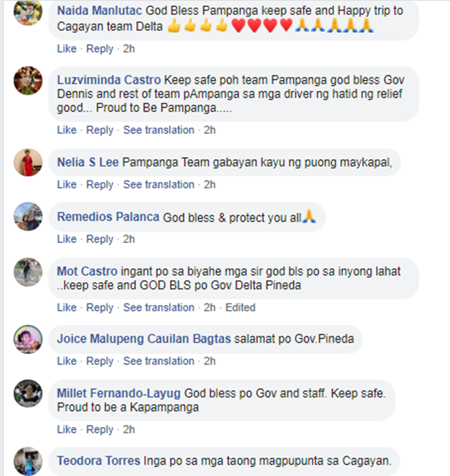450x476 pixels.
Task: Open Teodora Torres name link
Action: tap(98, 461)
